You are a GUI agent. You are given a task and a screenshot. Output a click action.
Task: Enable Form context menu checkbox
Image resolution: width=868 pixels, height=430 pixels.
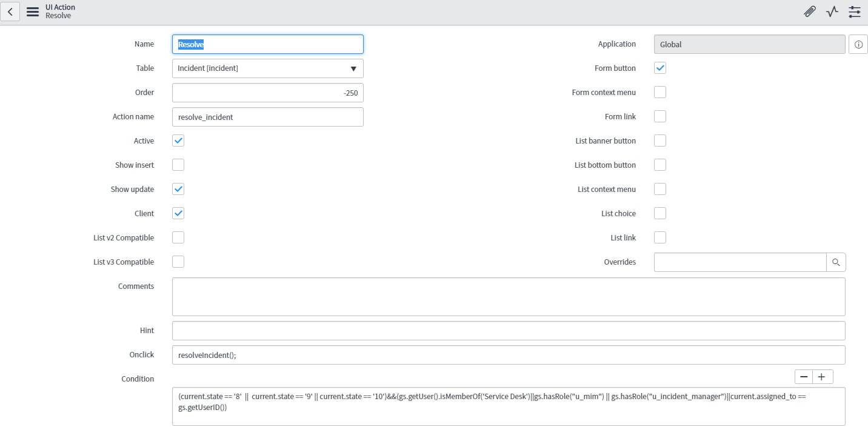coord(660,92)
